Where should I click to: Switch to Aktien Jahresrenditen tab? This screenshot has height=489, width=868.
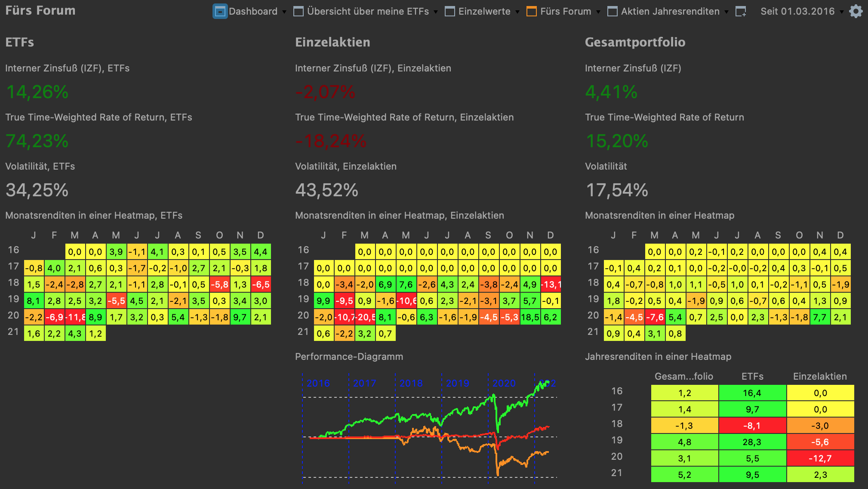point(670,12)
